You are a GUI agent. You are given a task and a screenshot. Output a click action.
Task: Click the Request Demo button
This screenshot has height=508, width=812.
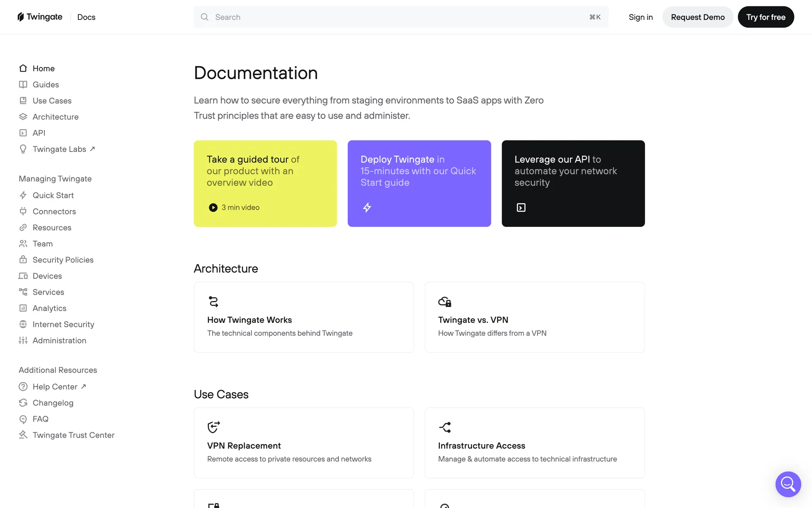[x=697, y=17]
